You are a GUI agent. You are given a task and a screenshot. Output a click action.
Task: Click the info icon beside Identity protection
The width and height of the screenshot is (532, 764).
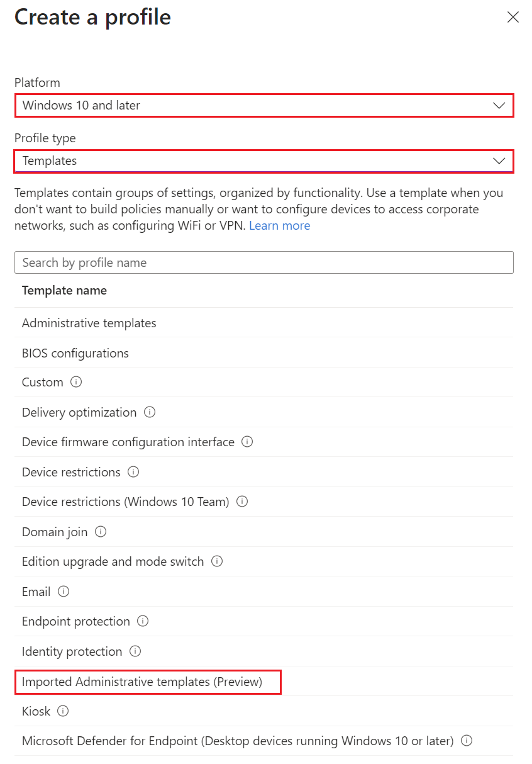(135, 651)
